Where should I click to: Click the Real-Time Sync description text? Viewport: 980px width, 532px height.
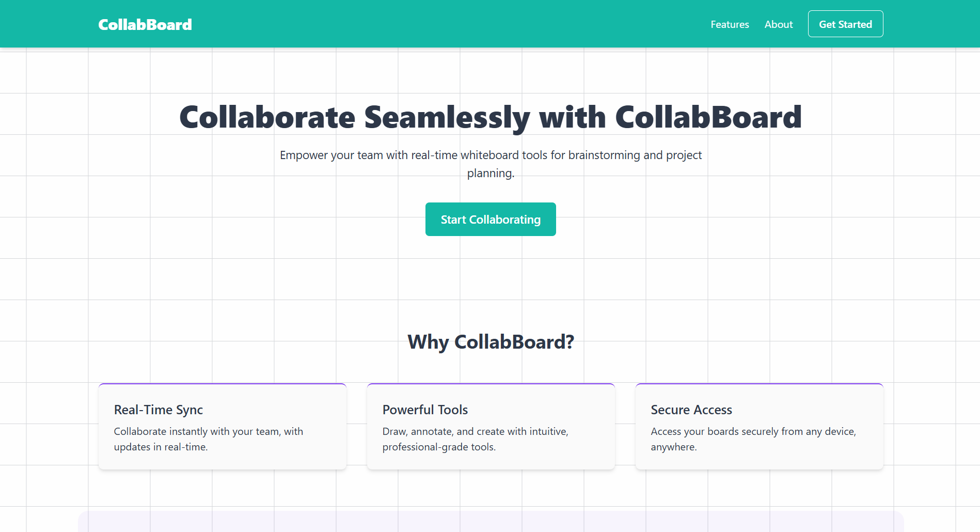coord(208,439)
